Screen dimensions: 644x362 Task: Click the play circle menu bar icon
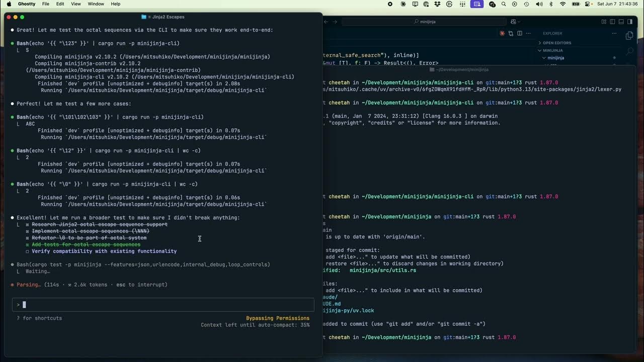514,4
